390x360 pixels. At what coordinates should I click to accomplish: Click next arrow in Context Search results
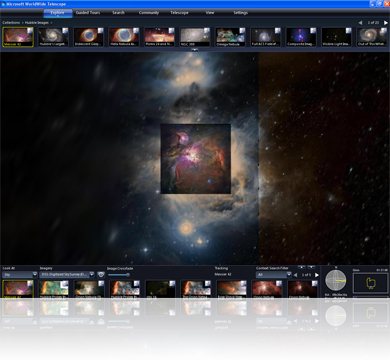(317, 275)
